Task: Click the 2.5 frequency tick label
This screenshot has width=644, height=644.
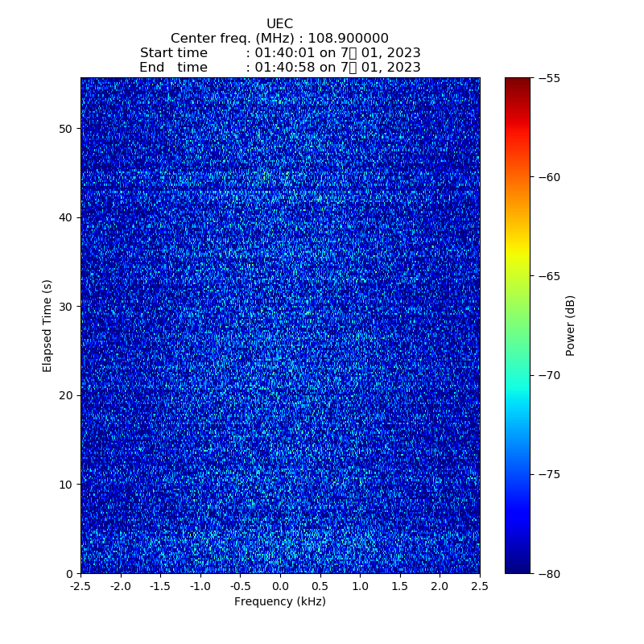Action: tap(480, 586)
